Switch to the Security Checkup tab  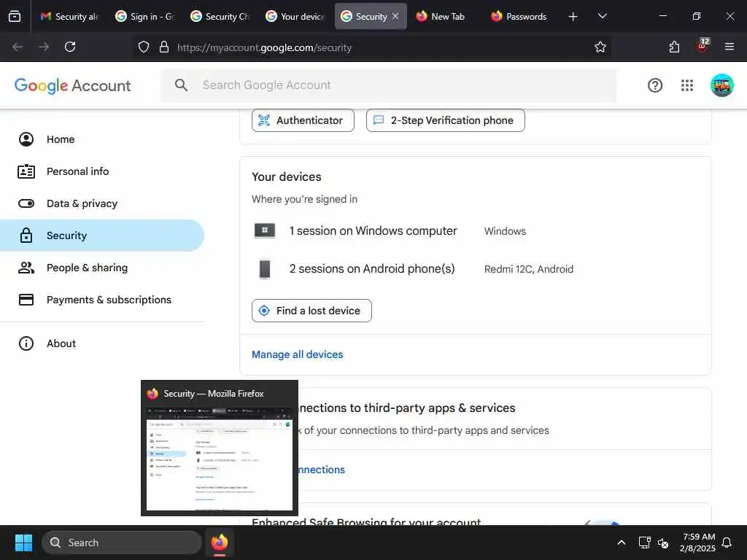point(220,16)
